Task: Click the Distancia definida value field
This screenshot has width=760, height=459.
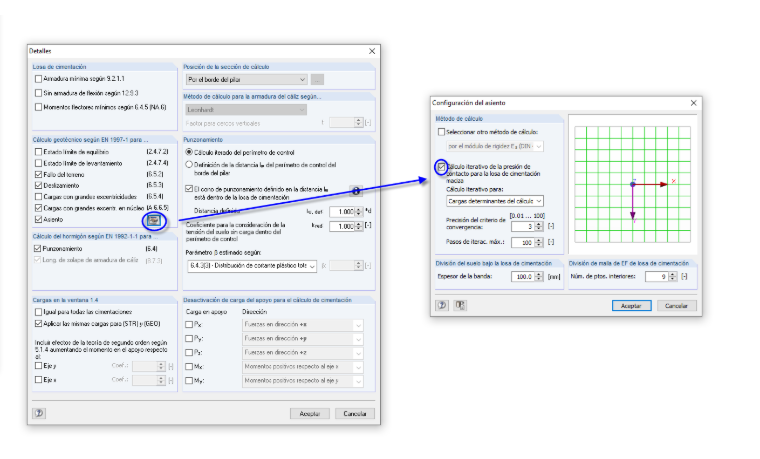Action: click(342, 212)
